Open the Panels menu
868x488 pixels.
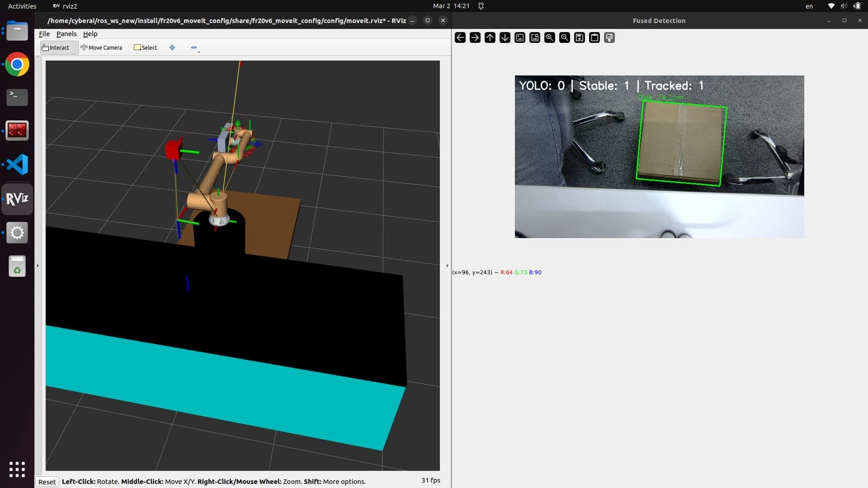66,34
